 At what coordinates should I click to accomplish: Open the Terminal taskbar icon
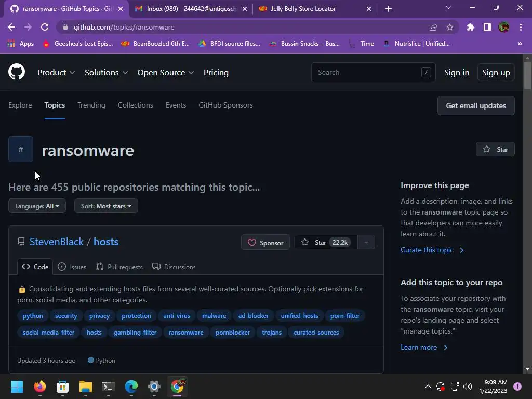108,387
